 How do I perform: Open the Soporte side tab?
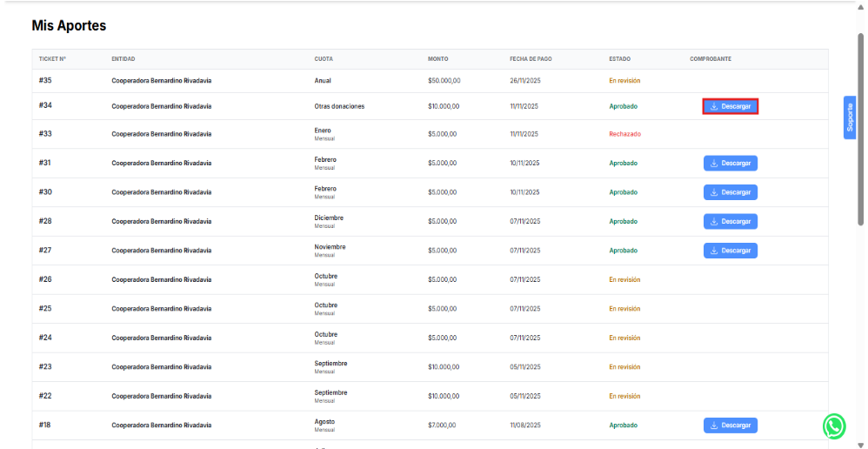(850, 117)
